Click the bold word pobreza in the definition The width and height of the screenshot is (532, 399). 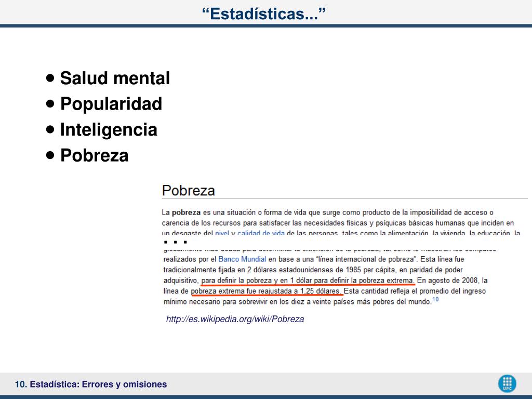pos(187,212)
